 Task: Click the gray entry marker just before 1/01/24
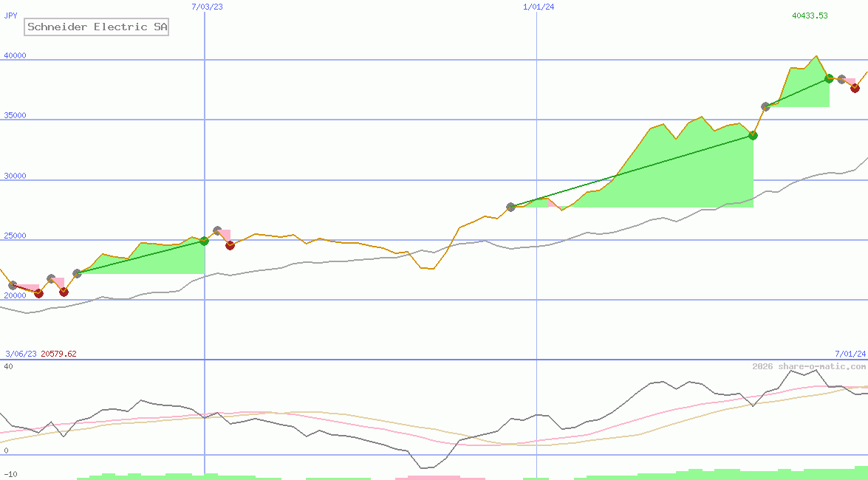[510, 207]
